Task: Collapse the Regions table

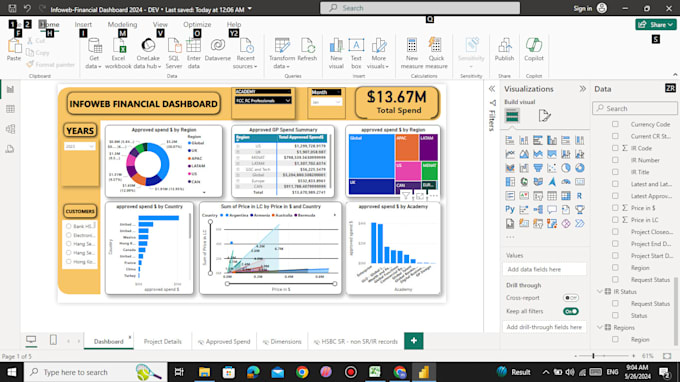Action: (600, 327)
